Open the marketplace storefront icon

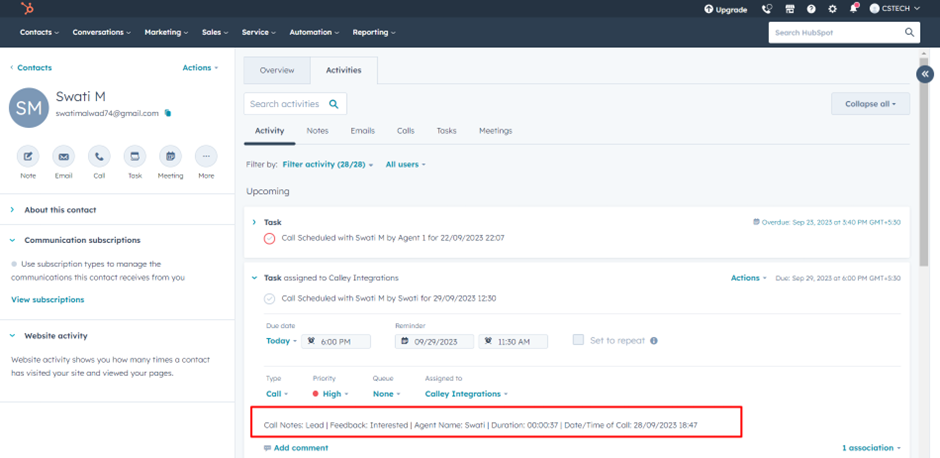pos(790,9)
